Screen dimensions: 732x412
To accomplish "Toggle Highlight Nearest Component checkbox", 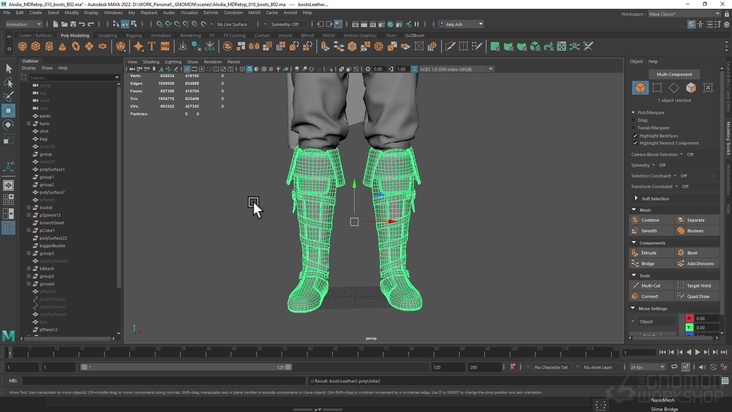I will tap(635, 143).
